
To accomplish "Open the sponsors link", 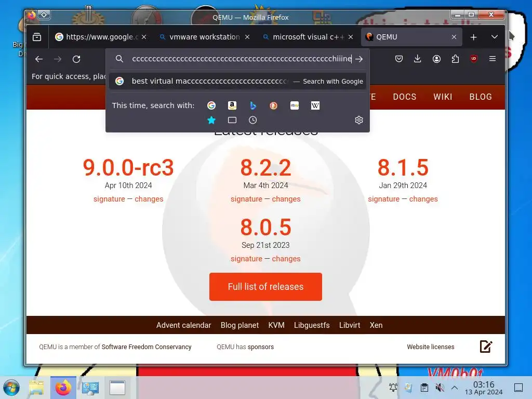I will click(261, 347).
